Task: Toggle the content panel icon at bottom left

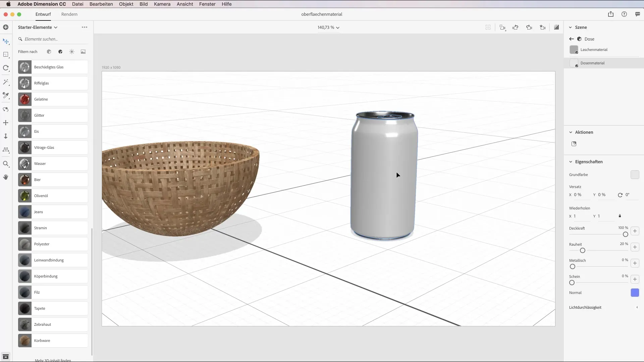Action: [6, 357]
